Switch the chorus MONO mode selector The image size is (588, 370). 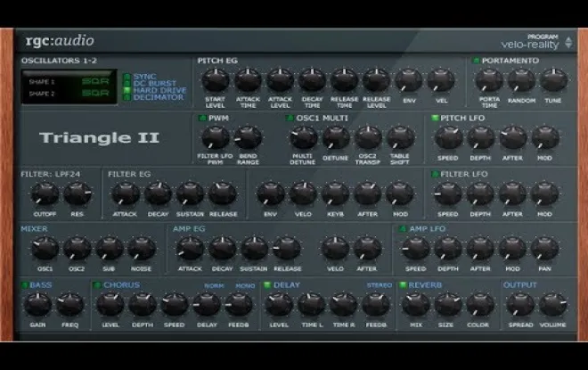245,286
